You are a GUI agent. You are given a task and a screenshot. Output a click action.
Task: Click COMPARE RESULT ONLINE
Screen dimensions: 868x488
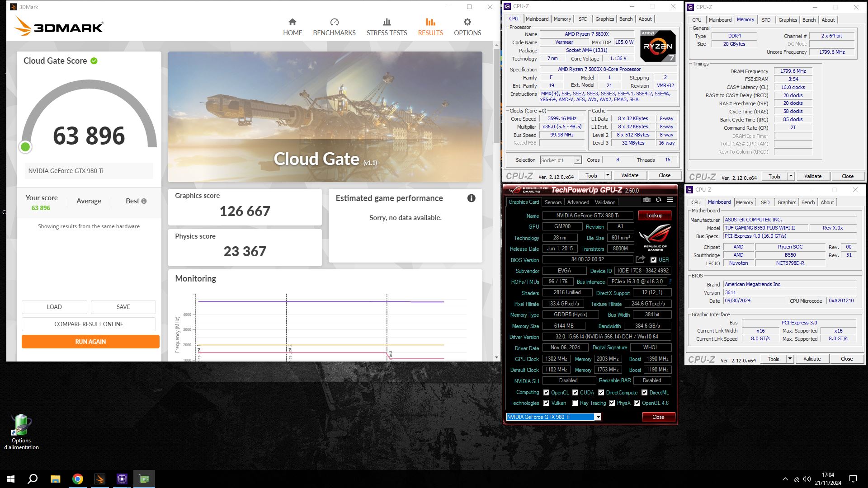pos(89,324)
